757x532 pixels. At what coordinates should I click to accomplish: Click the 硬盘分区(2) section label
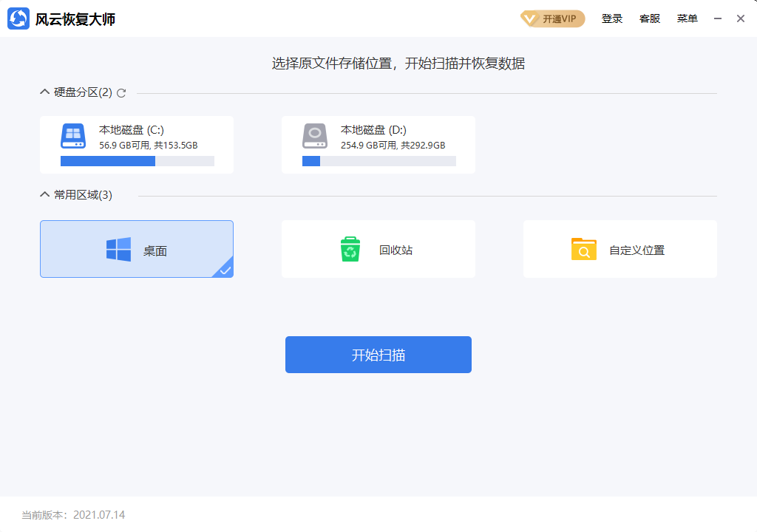pos(83,92)
